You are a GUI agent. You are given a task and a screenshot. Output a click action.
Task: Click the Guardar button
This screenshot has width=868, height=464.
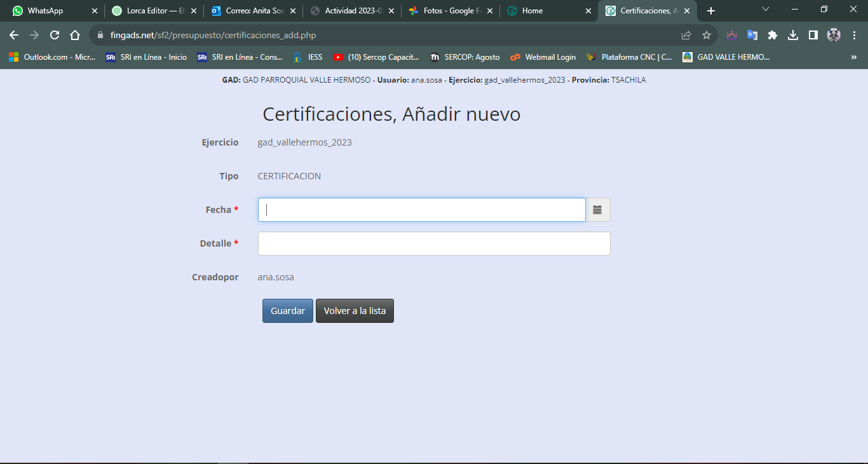288,311
